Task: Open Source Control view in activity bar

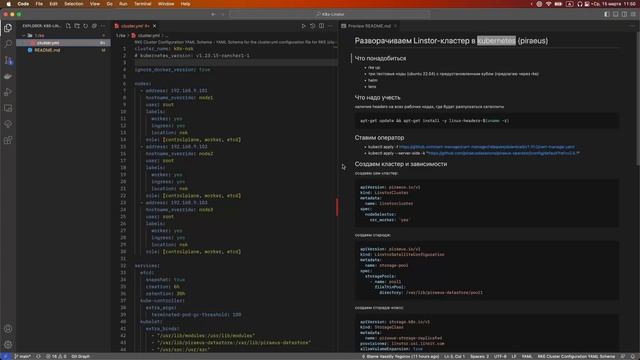Action: (8, 60)
